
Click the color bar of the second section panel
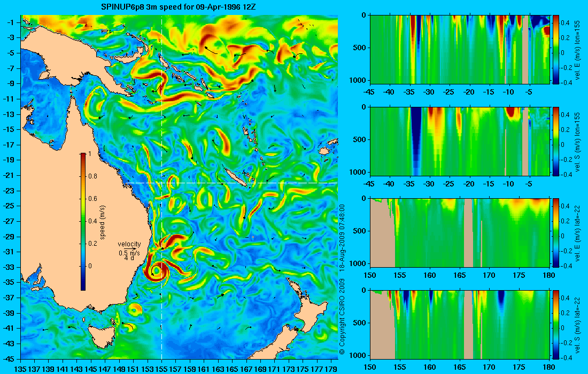tap(556, 141)
